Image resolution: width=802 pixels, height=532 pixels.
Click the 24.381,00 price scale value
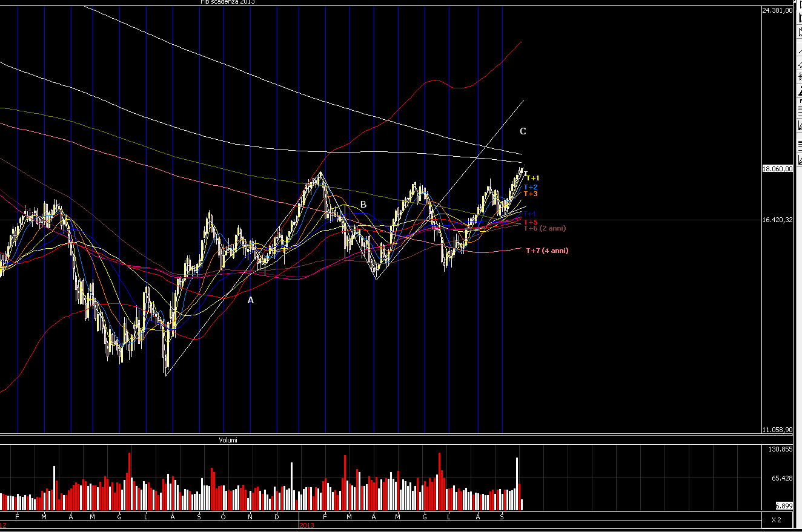[x=778, y=10]
